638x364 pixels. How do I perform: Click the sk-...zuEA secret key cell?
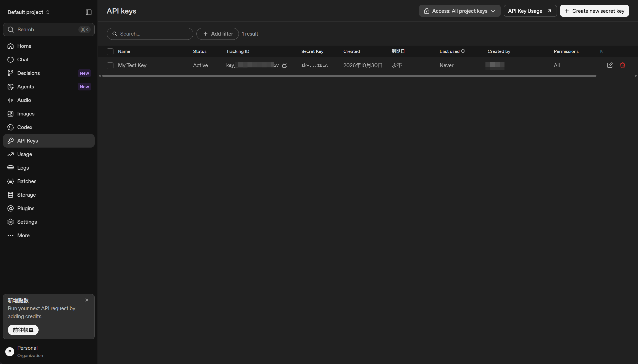point(314,65)
